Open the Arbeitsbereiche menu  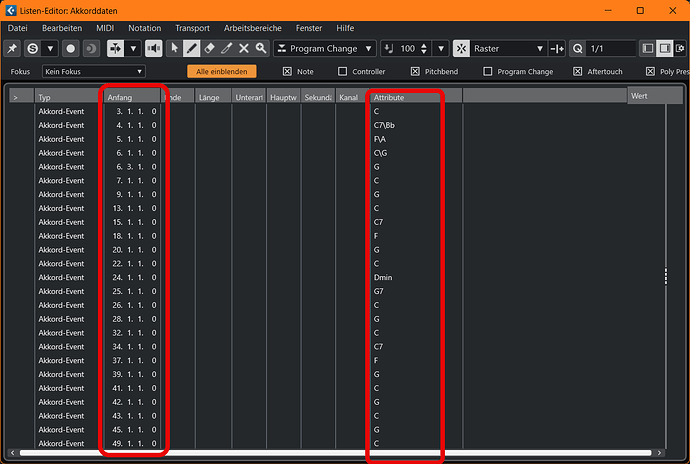[x=253, y=28]
